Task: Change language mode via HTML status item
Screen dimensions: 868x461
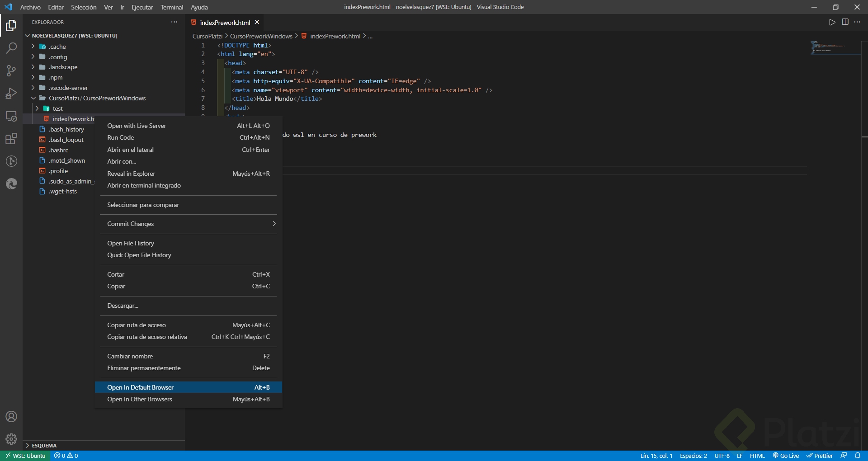Action: pos(757,456)
